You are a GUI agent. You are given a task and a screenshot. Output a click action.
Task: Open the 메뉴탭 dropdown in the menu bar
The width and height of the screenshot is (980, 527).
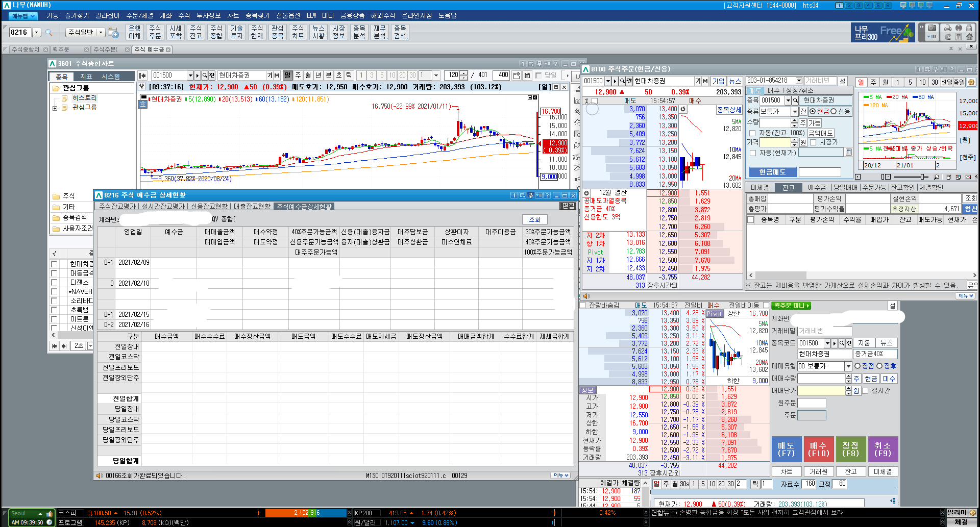click(24, 16)
